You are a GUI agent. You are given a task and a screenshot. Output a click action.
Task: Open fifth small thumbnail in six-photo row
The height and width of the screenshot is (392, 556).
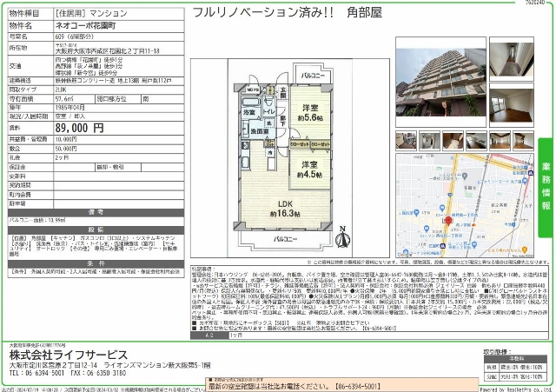500,141
